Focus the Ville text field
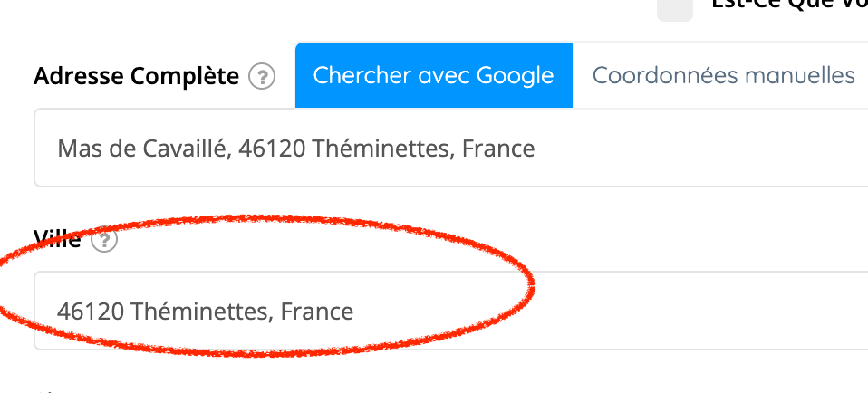 [451, 311]
